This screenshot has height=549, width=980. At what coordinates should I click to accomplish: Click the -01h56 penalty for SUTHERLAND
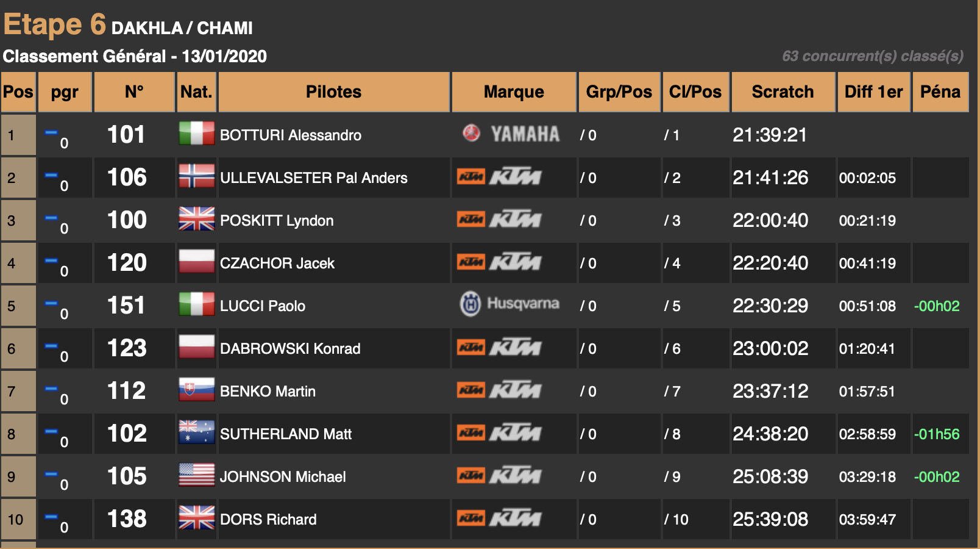(x=937, y=434)
